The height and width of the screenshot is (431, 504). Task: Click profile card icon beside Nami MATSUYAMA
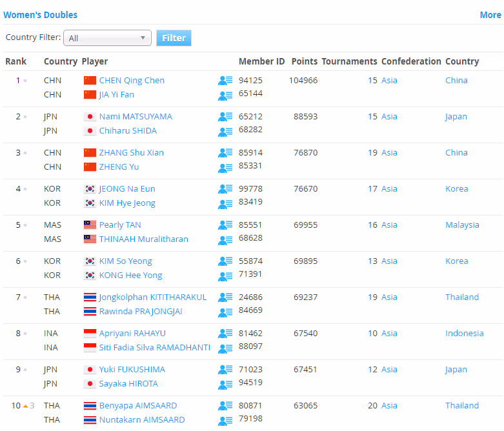pyautogui.click(x=225, y=117)
